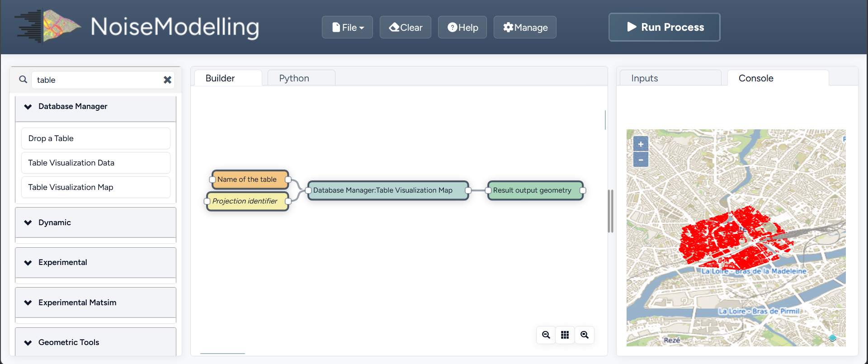Open the File dropdown menu
The height and width of the screenshot is (364, 868).
[x=347, y=28]
